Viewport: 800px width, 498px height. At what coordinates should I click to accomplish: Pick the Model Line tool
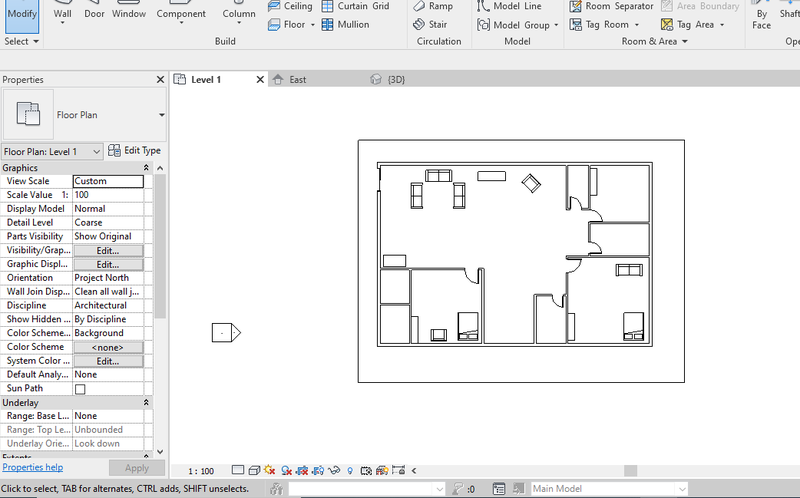(x=509, y=6)
